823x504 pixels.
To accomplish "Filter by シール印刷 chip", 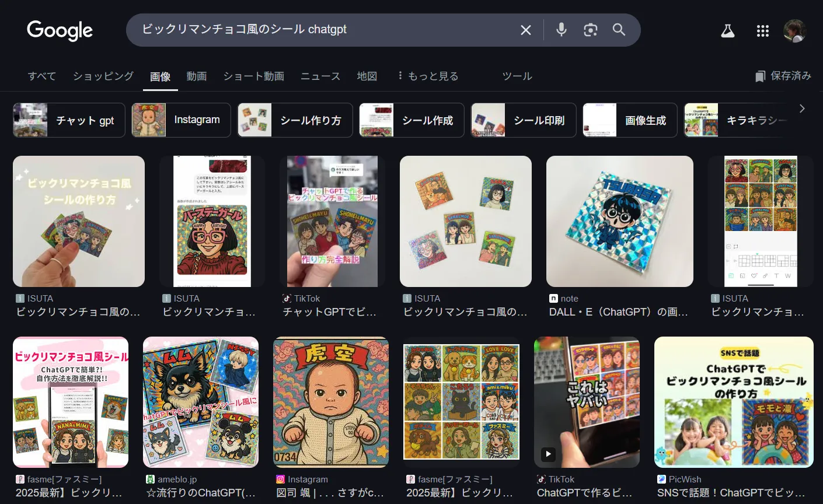I will (524, 120).
